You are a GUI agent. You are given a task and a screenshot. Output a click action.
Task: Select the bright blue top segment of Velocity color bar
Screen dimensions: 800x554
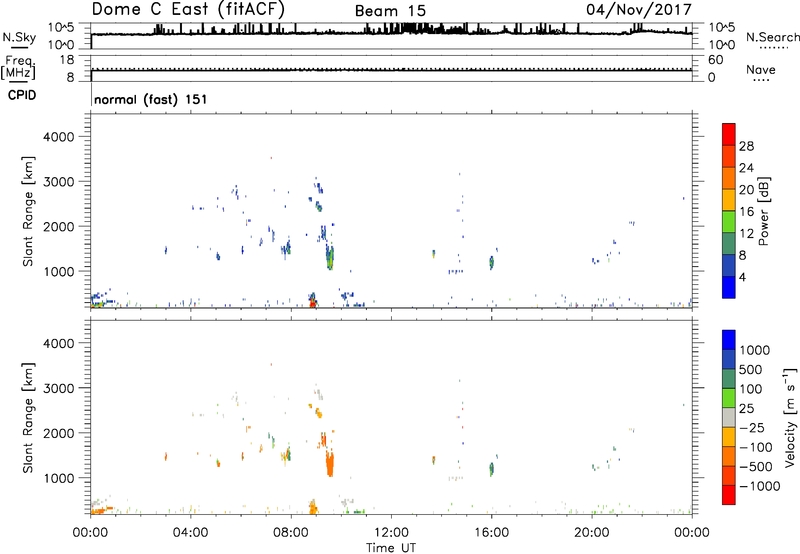pos(729,340)
